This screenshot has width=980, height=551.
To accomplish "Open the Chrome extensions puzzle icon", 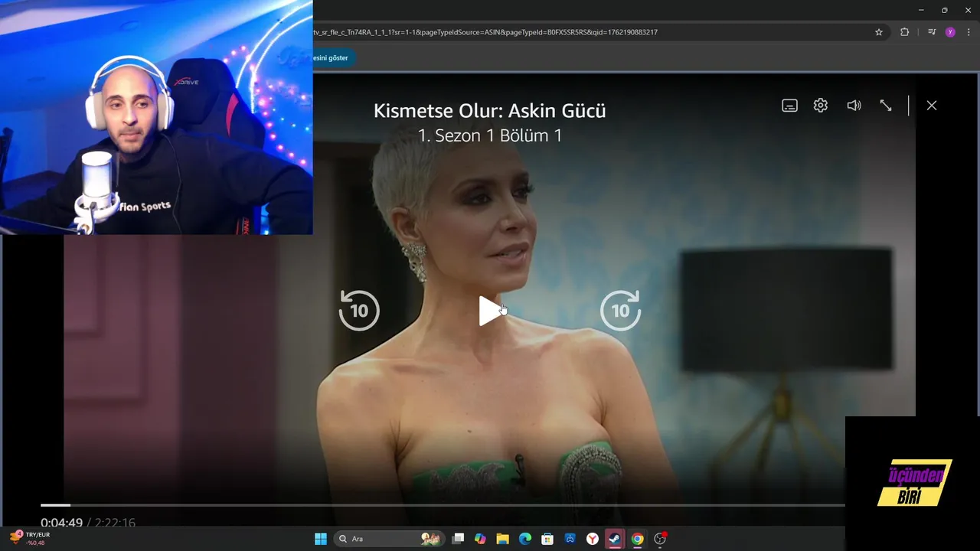I will pyautogui.click(x=904, y=32).
